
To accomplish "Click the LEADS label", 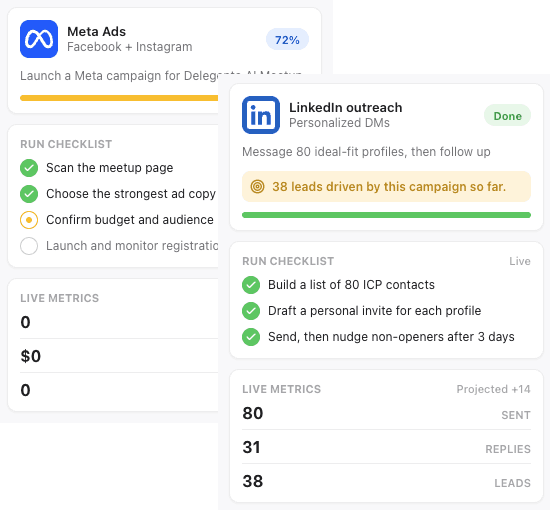I will coord(512,483).
